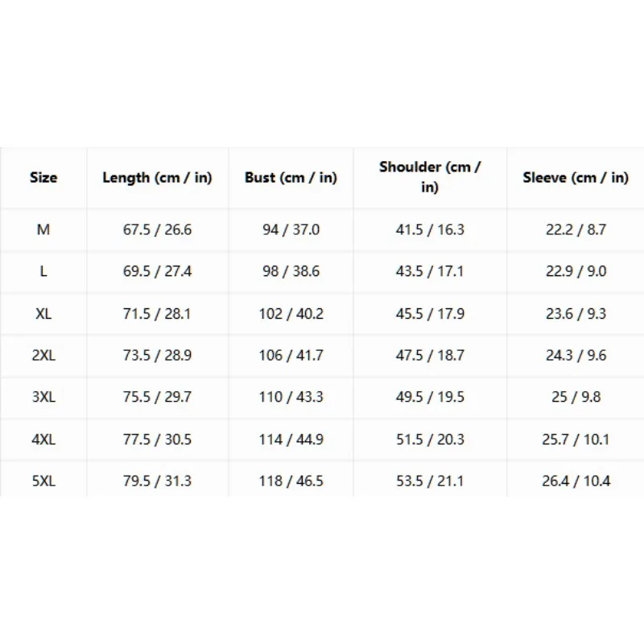The height and width of the screenshot is (644, 644).
Task: Click the 4XL size label
Action: click(43, 439)
